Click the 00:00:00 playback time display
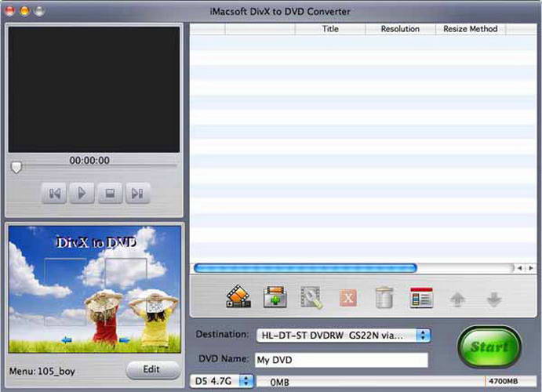Screen dimensions: 542x392 89,160
